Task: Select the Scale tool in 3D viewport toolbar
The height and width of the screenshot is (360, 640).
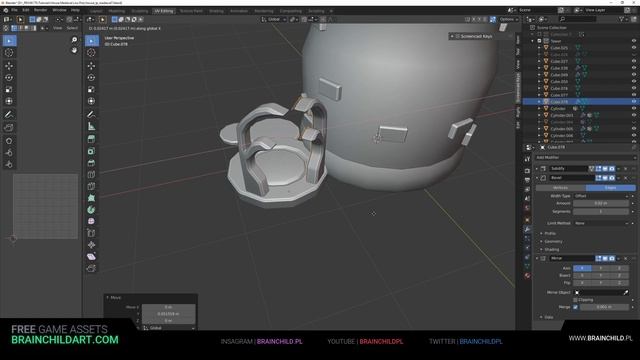Action: click(91, 89)
